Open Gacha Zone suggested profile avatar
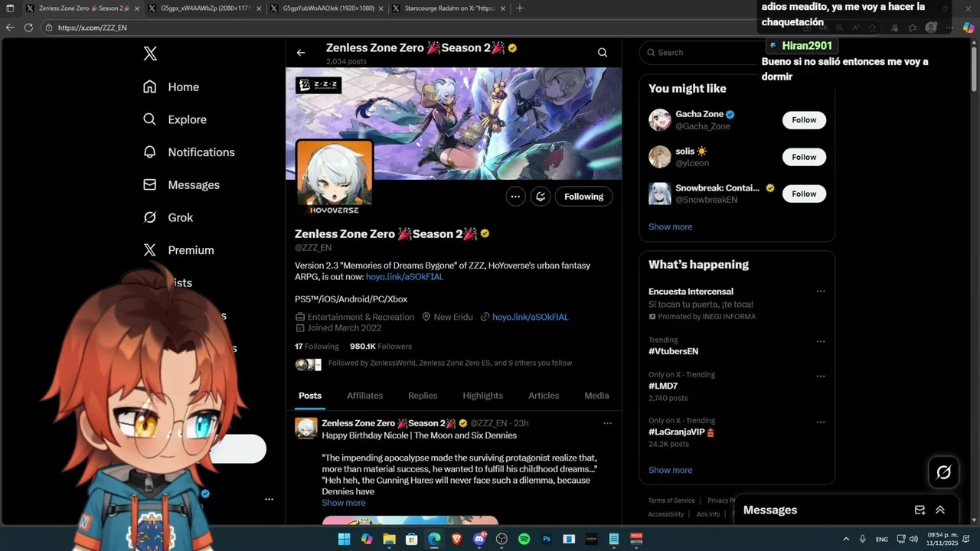 [x=659, y=120]
